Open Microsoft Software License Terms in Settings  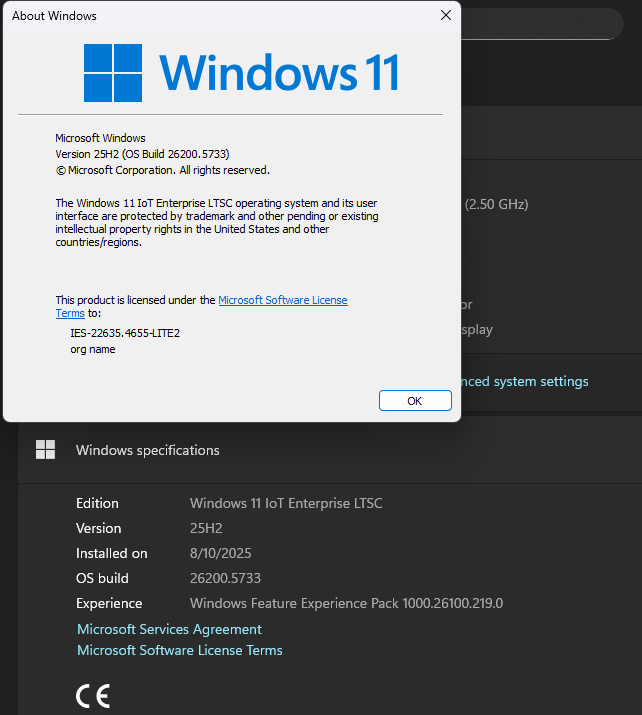click(180, 650)
